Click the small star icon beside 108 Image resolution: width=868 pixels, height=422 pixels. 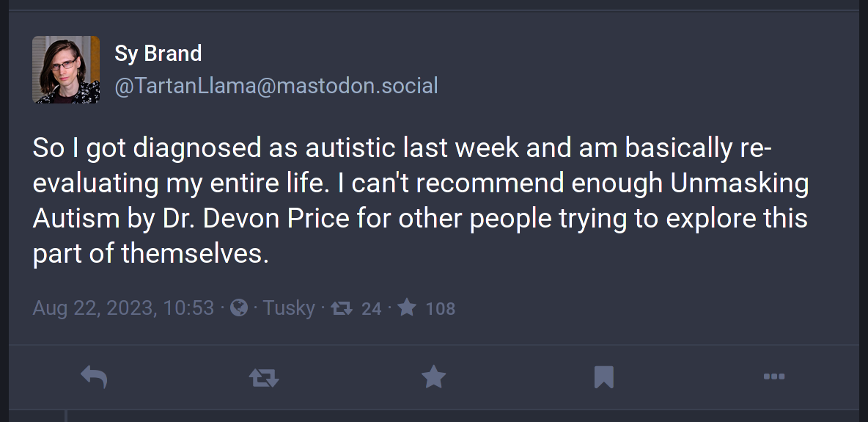click(407, 307)
